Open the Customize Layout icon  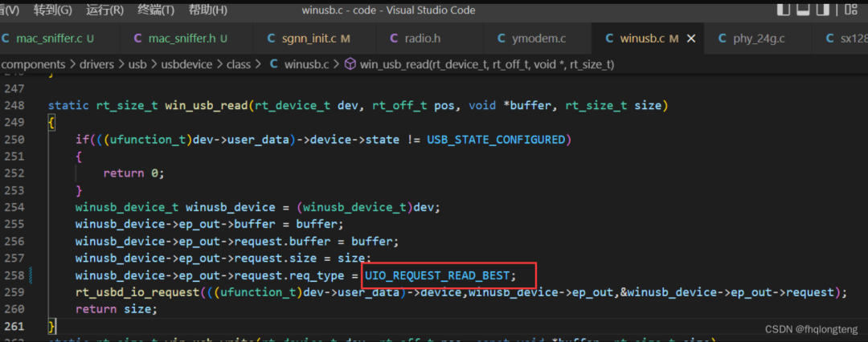[x=853, y=9]
